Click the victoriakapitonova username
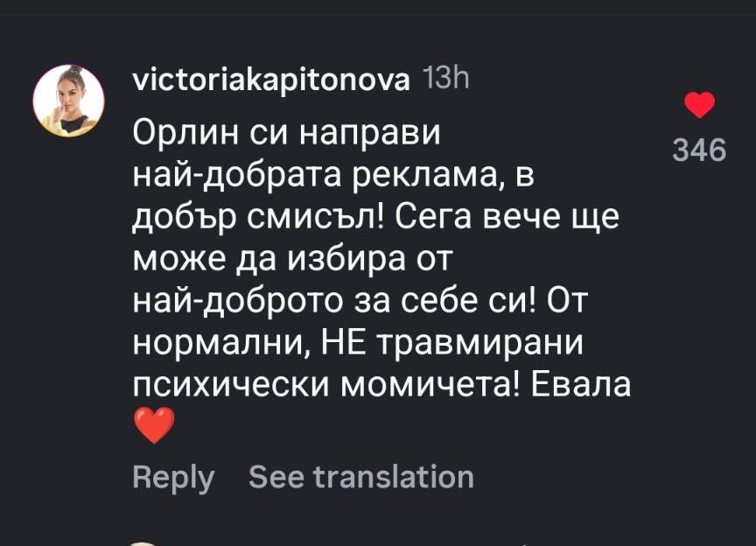 (x=269, y=80)
